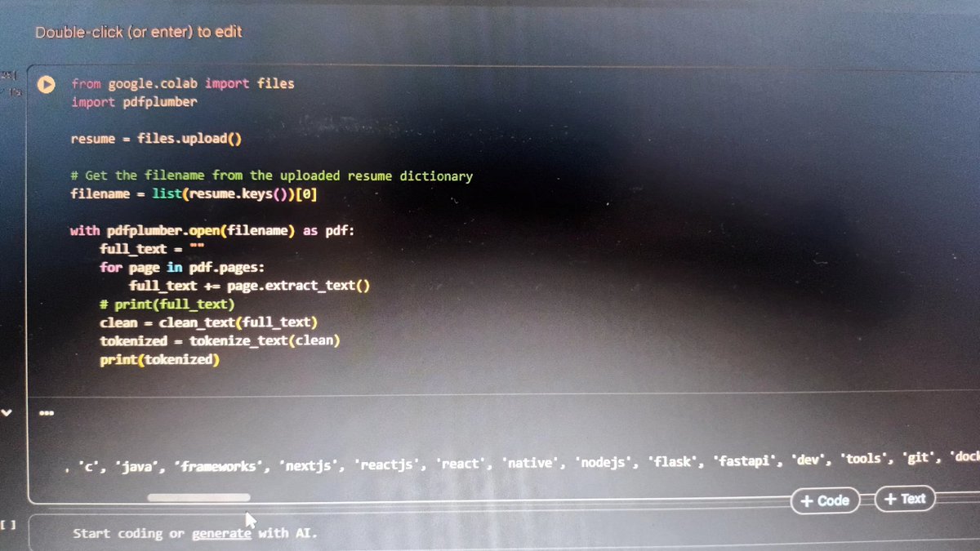Collapse the output section chevron
Screen dimensions: 980x551
7,413
